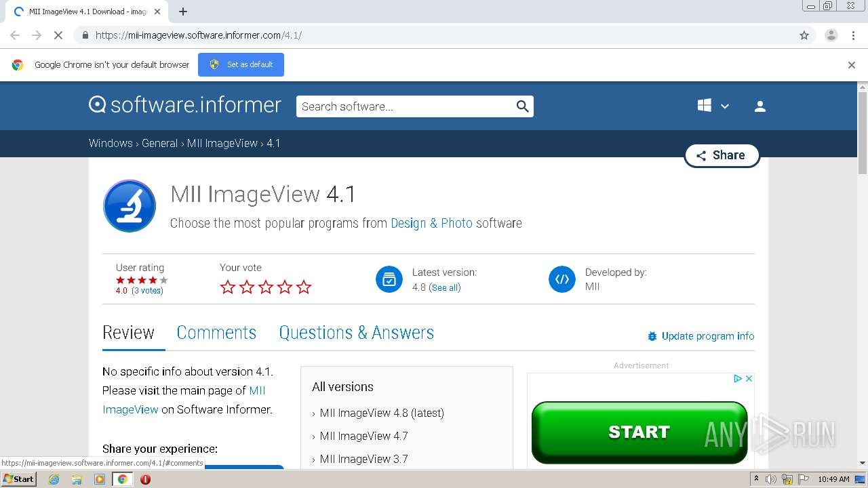This screenshot has width=868, height=488.
Task: Bookmark this page with star icon
Action: point(804,35)
